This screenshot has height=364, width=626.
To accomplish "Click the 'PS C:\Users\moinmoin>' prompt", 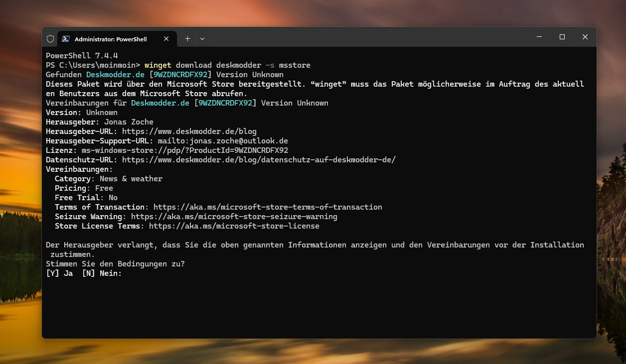I will tap(93, 65).
